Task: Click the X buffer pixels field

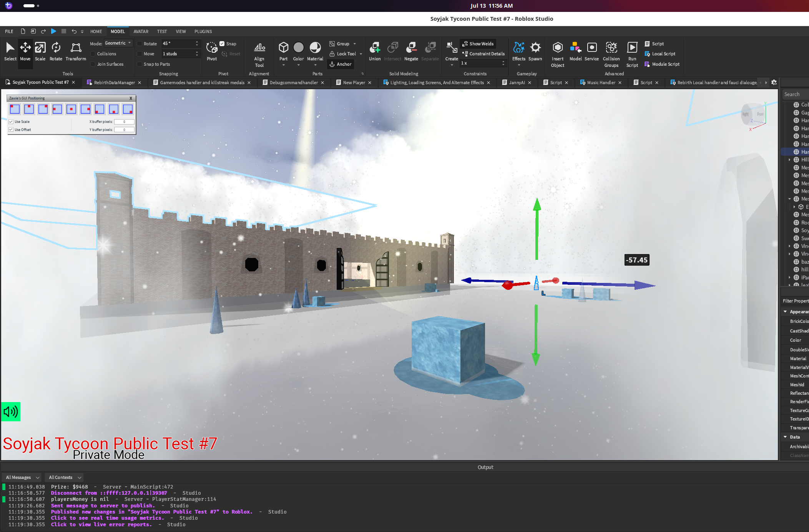Action: coord(124,121)
